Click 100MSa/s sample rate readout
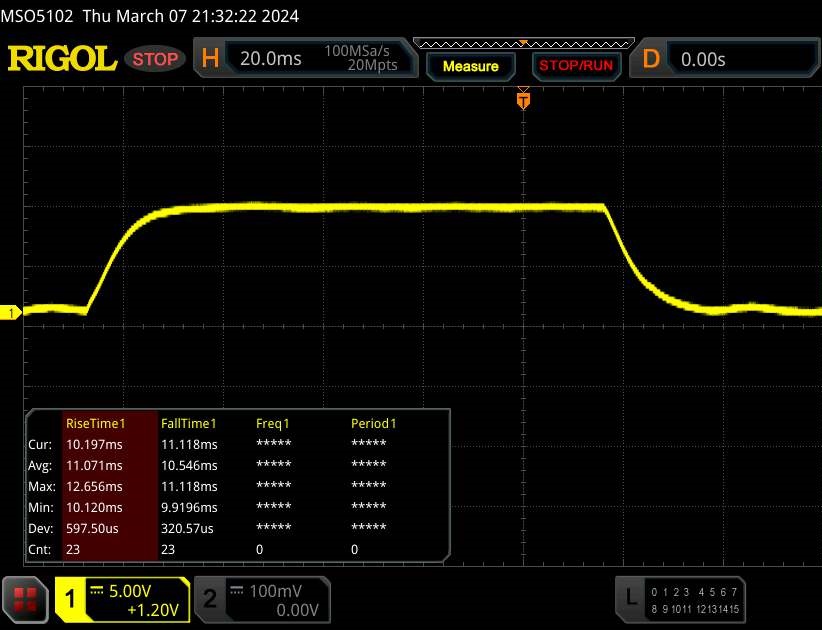 356,51
